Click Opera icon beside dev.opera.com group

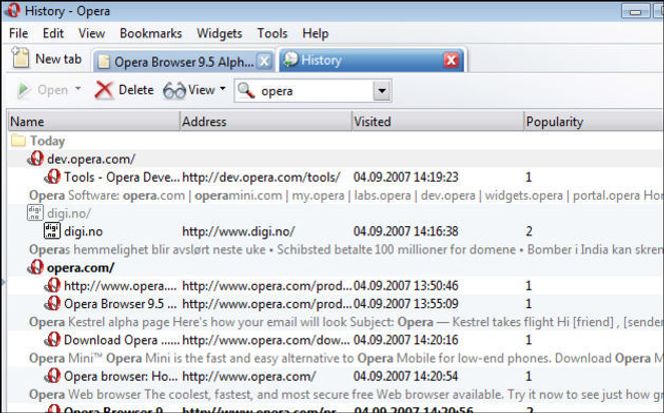(x=35, y=159)
